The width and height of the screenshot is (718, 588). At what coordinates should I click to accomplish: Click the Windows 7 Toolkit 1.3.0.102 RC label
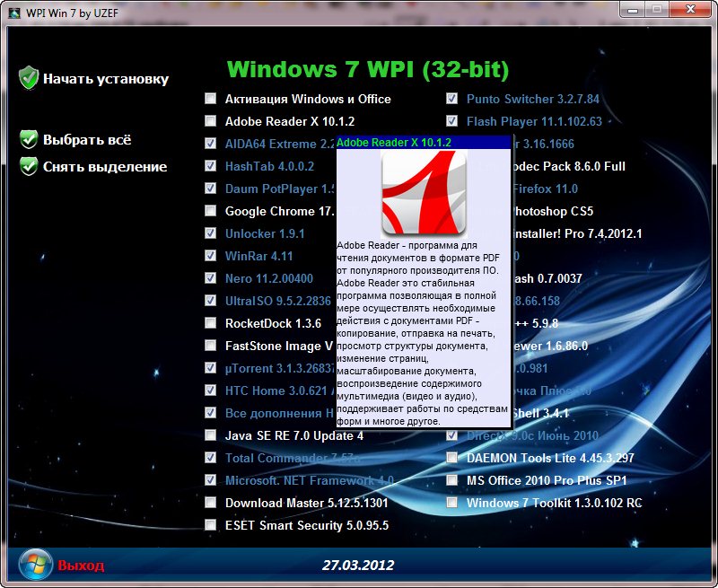click(x=554, y=503)
